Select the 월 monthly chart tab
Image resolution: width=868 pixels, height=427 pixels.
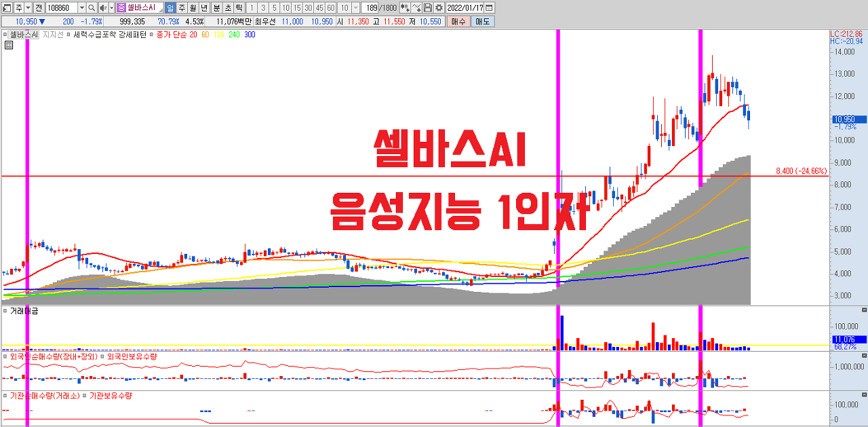click(193, 8)
